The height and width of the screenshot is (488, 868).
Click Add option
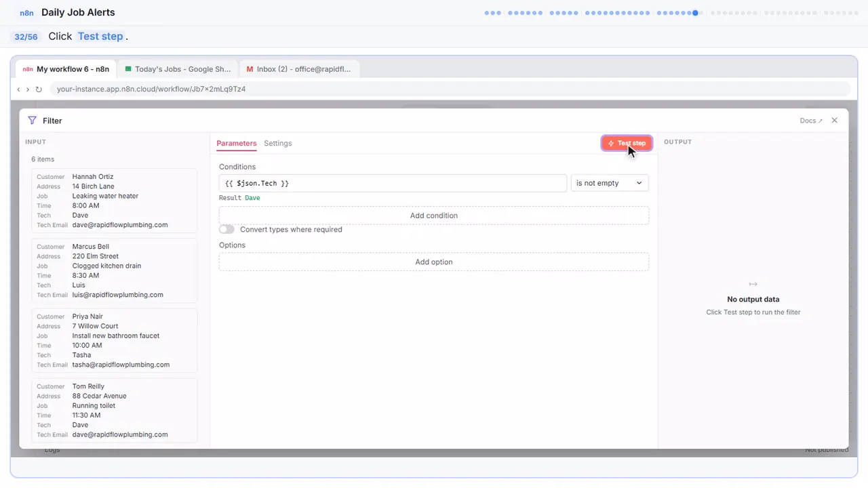pos(434,262)
